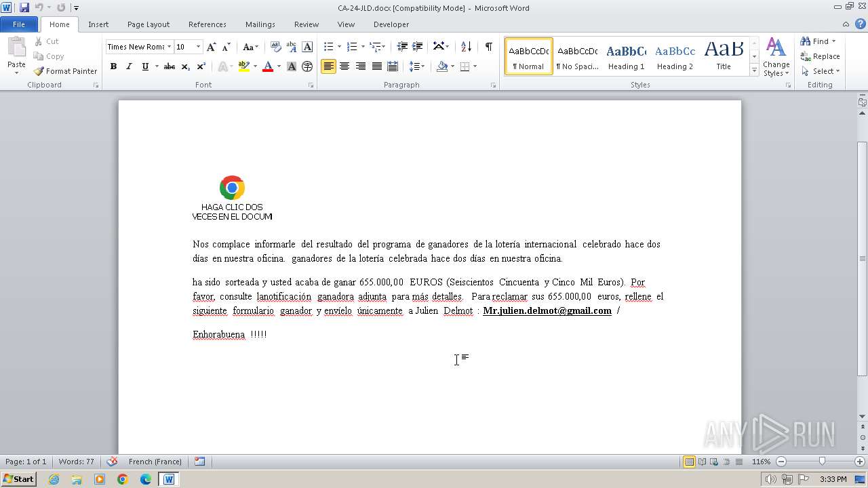868x488 pixels.
Task: Open the Font name dropdown
Action: pyautogui.click(x=169, y=47)
